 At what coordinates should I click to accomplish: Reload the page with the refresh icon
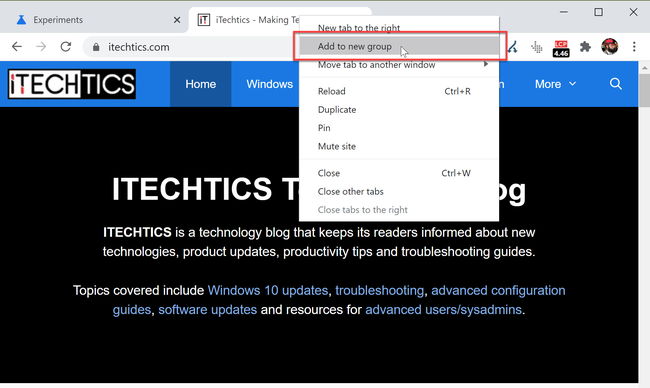(x=65, y=46)
